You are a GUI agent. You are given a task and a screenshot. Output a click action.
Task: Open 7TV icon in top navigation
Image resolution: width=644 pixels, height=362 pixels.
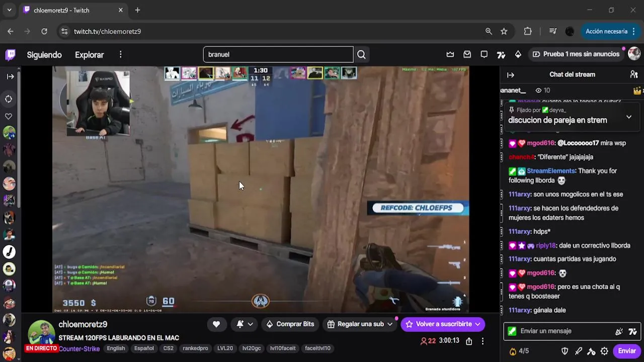coord(501,54)
